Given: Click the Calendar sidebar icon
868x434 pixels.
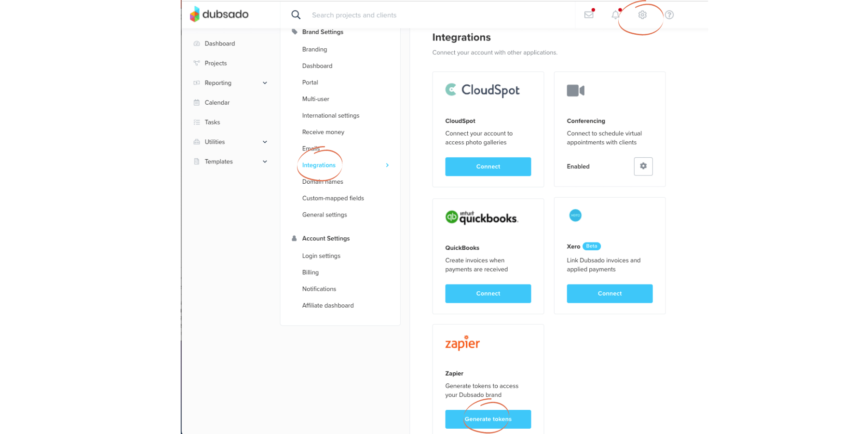Looking at the screenshot, I should pyautogui.click(x=197, y=102).
